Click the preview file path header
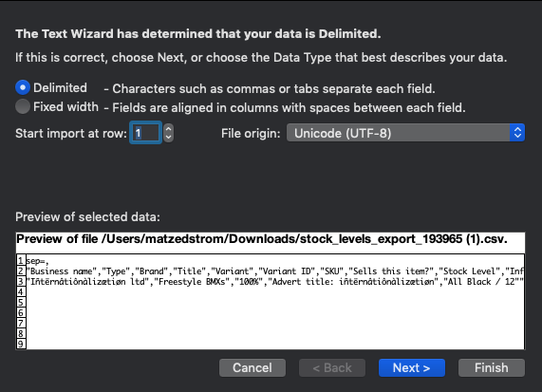This screenshot has width=542, height=392. coord(262,239)
